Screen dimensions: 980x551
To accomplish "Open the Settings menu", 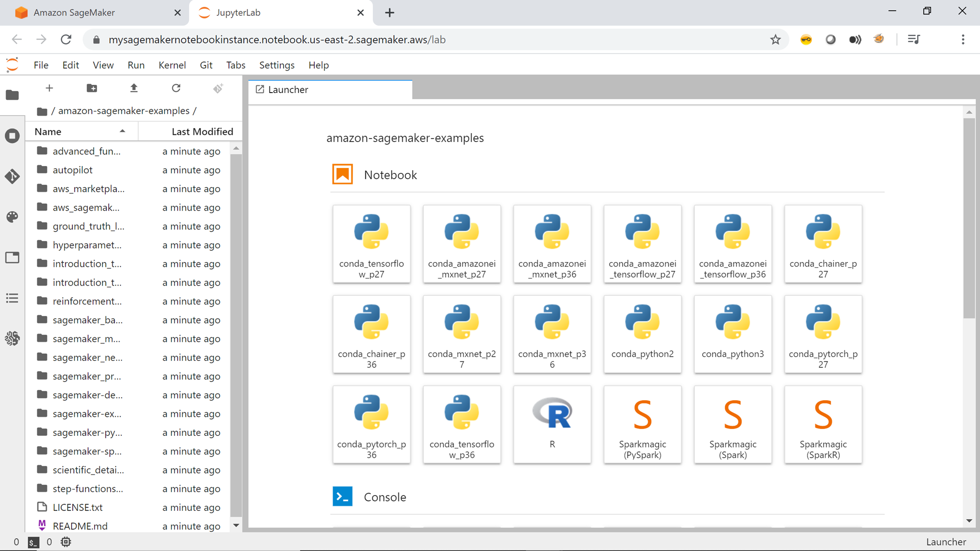I will point(276,65).
